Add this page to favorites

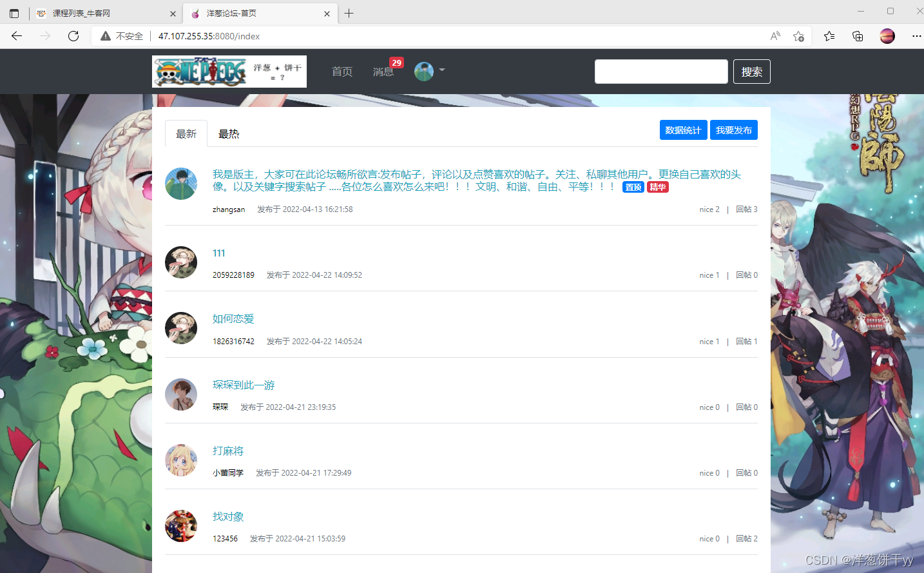(x=799, y=36)
